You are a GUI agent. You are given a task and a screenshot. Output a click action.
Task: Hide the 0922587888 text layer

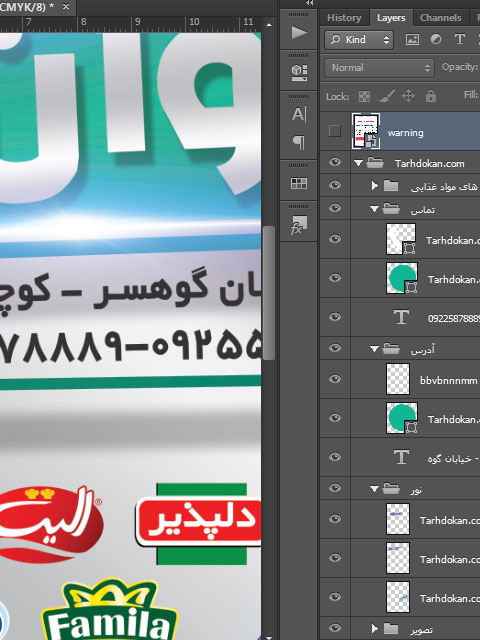(x=335, y=317)
